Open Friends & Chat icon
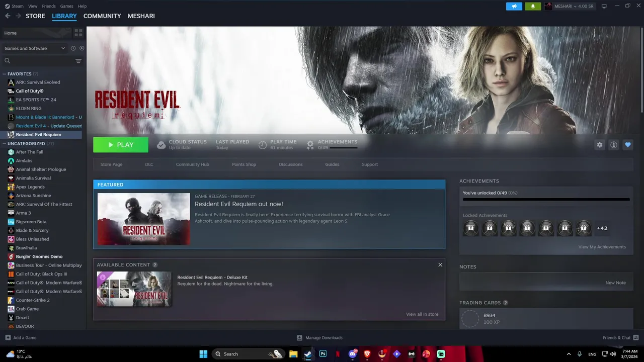The height and width of the screenshot is (362, 644). click(636, 338)
